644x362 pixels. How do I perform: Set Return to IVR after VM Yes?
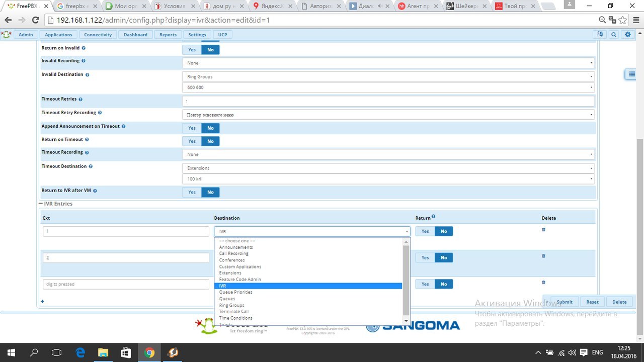click(192, 192)
